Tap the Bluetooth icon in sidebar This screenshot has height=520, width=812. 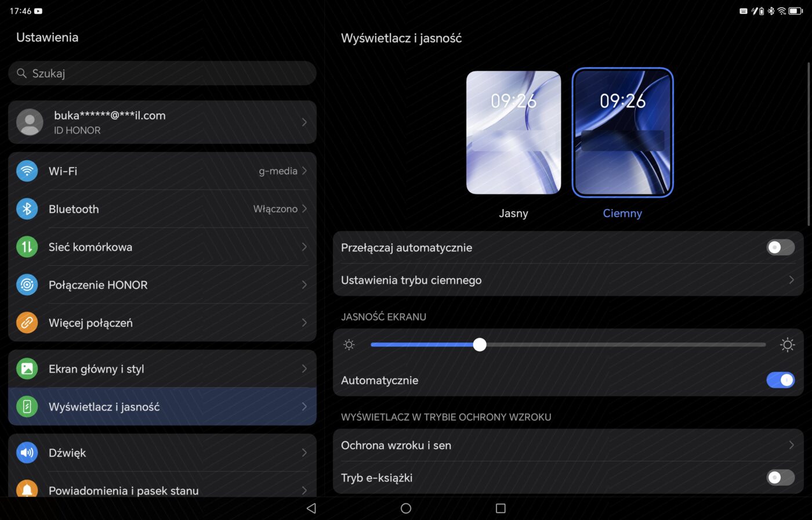tap(27, 209)
